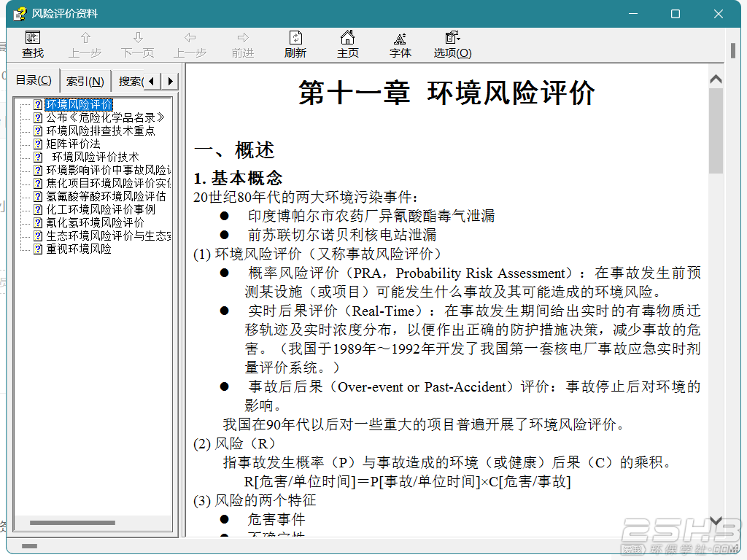Click the 下一页 down-arrow toolbar icon

138,38
